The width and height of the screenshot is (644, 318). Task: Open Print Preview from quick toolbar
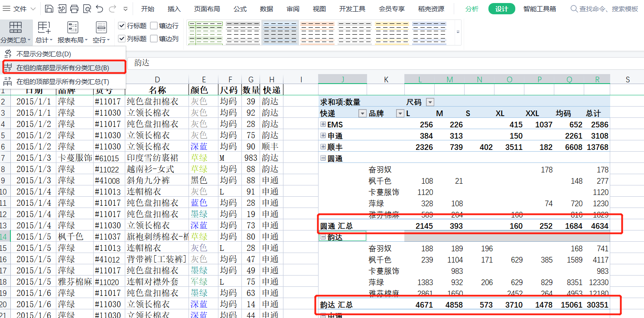tap(87, 9)
